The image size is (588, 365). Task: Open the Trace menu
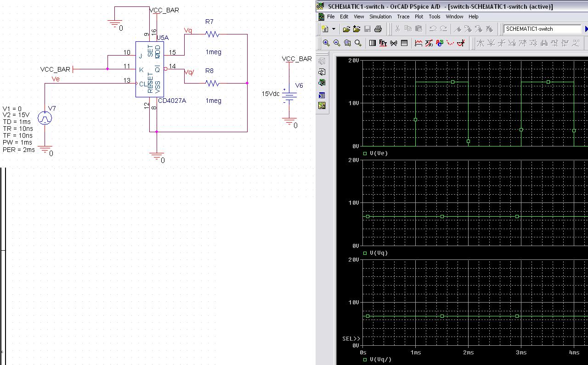click(403, 17)
